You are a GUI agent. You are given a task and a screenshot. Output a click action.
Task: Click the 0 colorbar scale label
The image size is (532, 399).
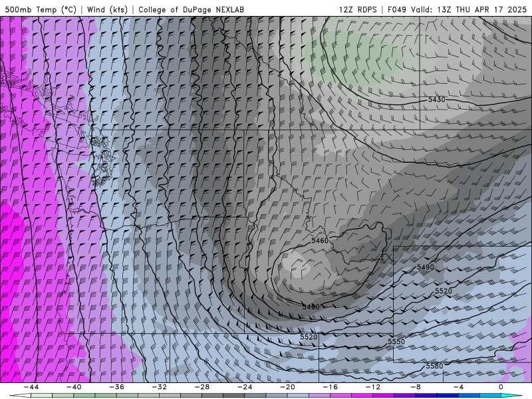pos(501,387)
